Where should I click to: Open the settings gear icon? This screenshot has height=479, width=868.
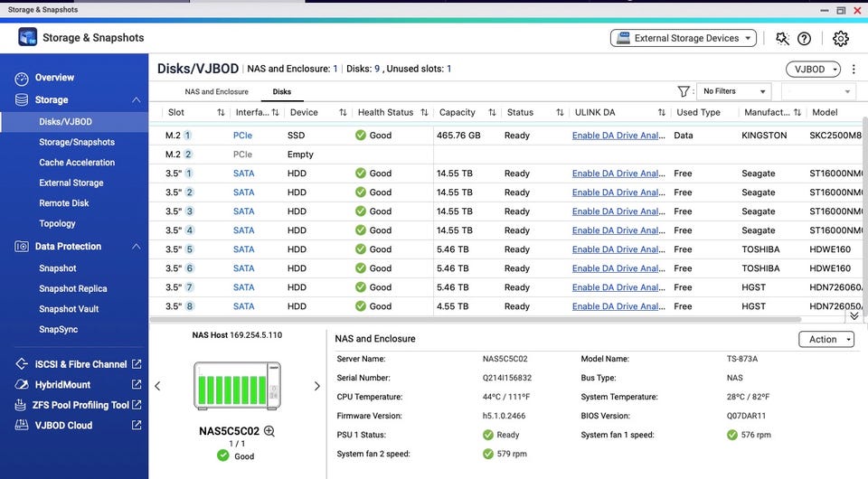pyautogui.click(x=840, y=39)
